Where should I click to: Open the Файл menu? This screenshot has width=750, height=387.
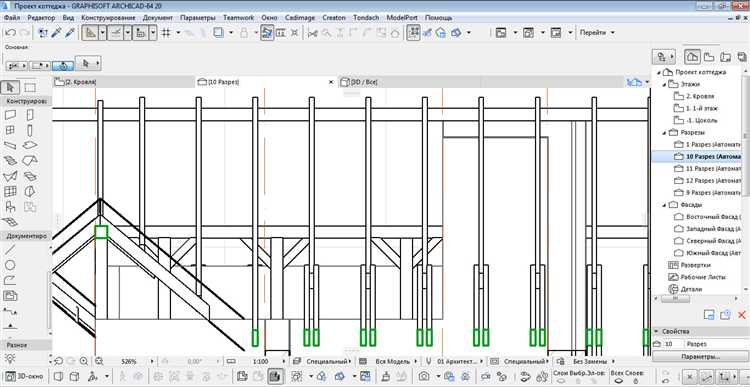[11, 18]
